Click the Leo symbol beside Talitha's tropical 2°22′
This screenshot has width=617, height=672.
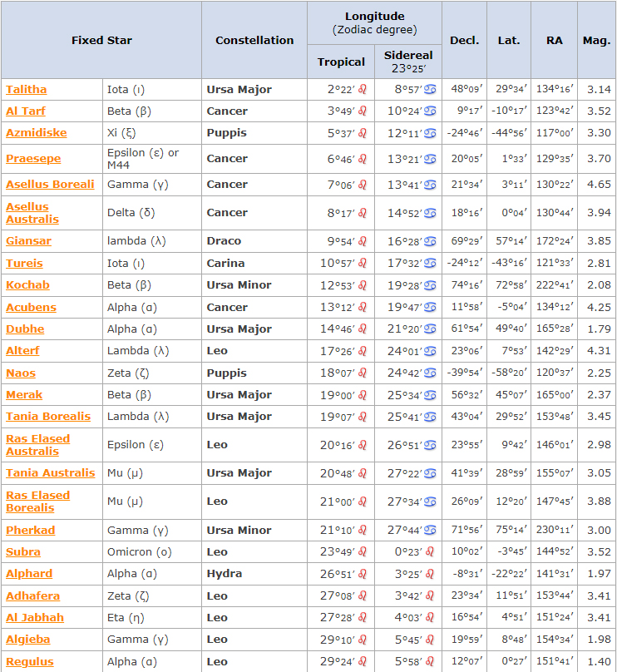tap(363, 90)
